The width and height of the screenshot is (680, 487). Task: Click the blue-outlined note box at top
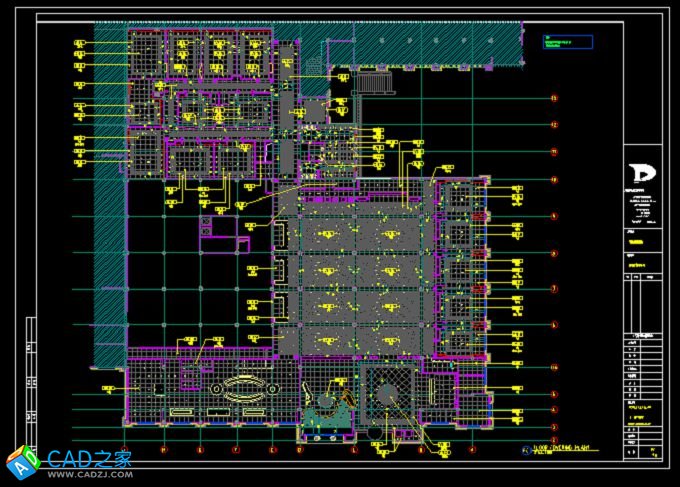567,43
